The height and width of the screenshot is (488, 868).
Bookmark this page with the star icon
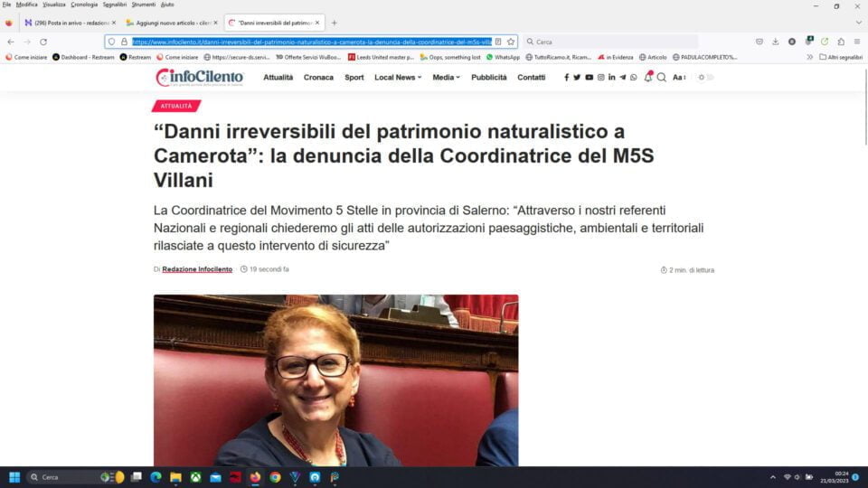[x=511, y=42]
